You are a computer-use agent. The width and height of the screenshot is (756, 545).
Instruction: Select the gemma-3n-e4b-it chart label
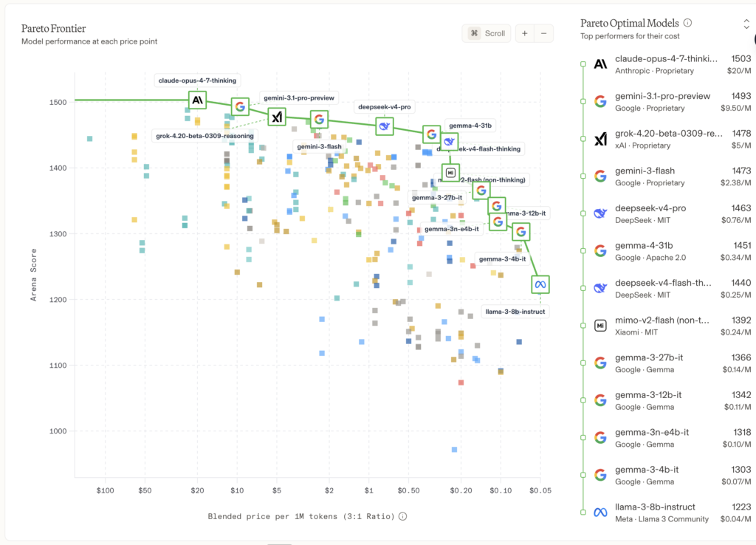452,229
